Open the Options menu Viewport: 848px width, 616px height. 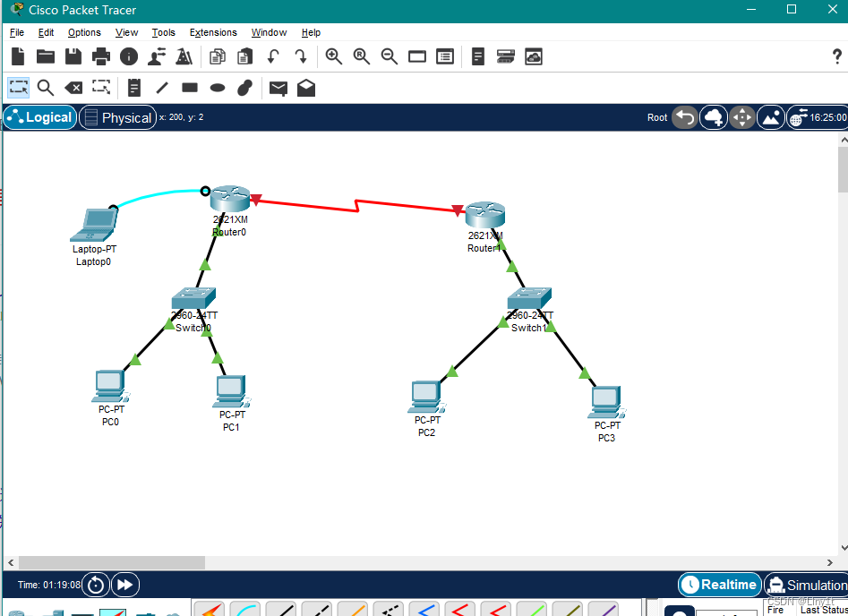[84, 32]
